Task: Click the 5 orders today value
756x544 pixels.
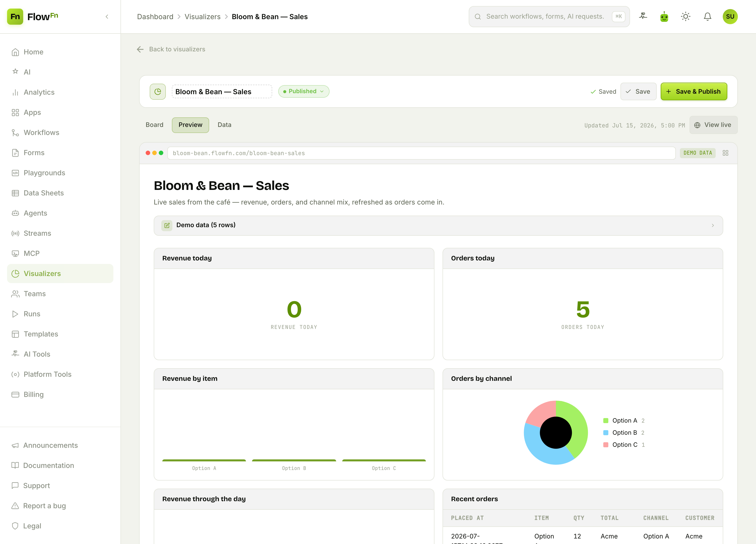Action: click(583, 309)
